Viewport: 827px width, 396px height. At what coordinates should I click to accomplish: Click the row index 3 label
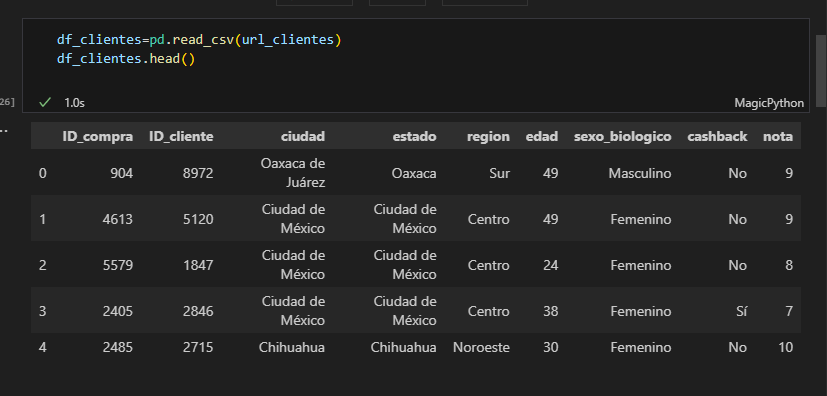[42, 311]
